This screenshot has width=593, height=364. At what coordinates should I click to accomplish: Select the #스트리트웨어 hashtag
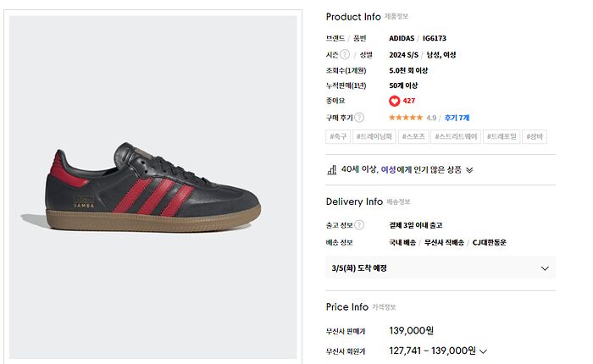[455, 136]
